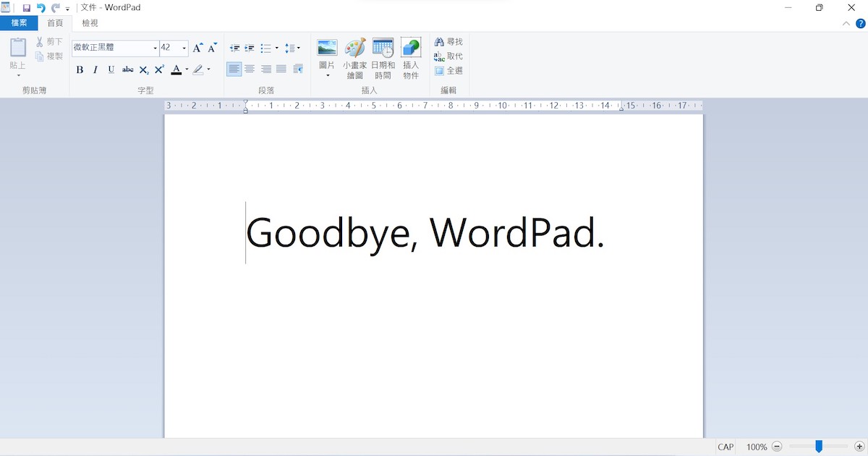The image size is (868, 456).
Task: Toggle bold formatting
Action: click(80, 69)
